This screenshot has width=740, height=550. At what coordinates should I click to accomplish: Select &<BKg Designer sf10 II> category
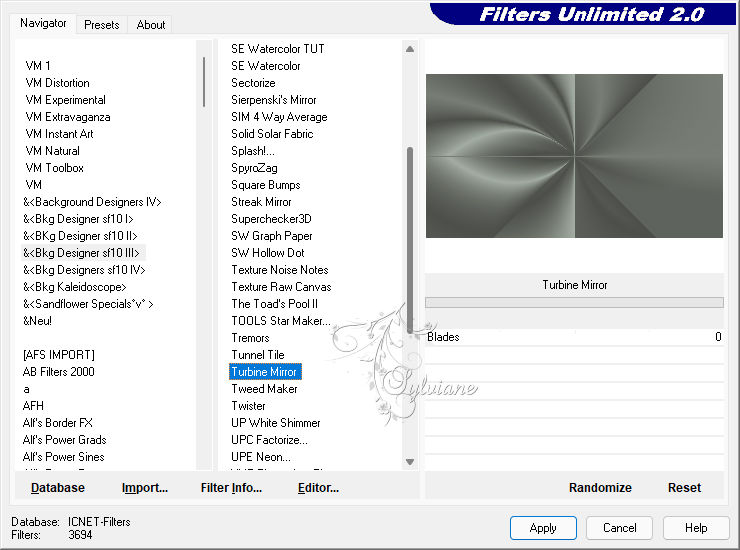point(80,236)
